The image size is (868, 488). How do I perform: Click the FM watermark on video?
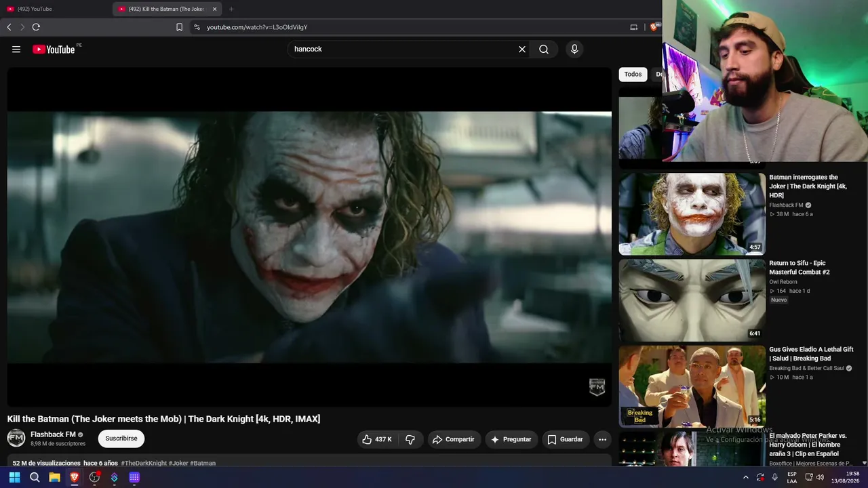tap(597, 387)
